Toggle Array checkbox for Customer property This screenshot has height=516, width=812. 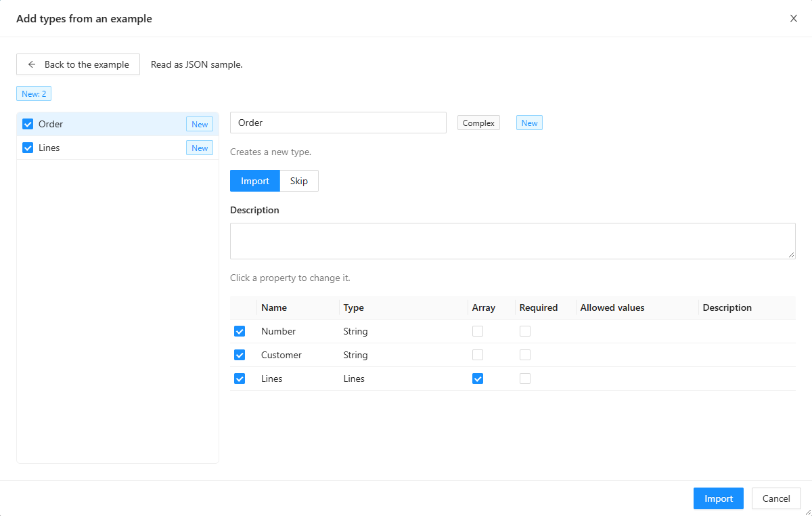click(478, 355)
